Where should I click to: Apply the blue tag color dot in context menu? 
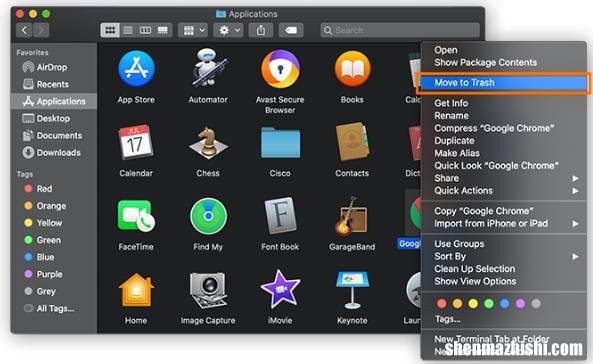pyautogui.click(x=505, y=303)
